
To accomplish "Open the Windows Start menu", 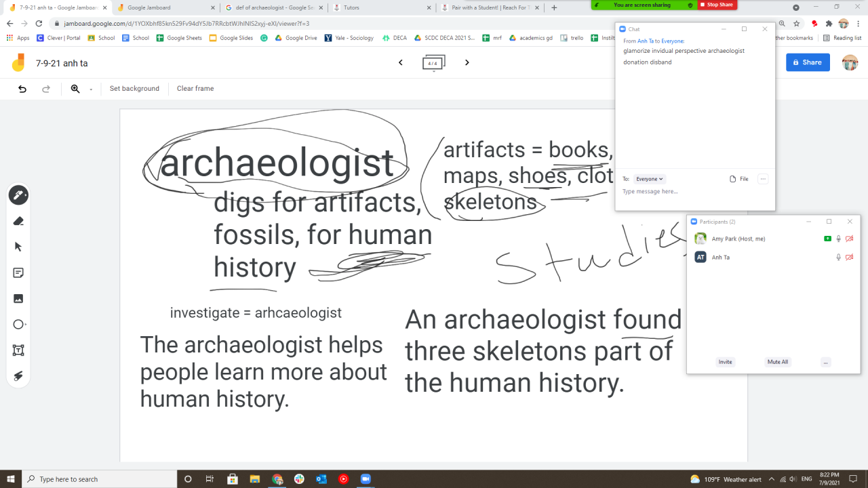I will pyautogui.click(x=11, y=479).
